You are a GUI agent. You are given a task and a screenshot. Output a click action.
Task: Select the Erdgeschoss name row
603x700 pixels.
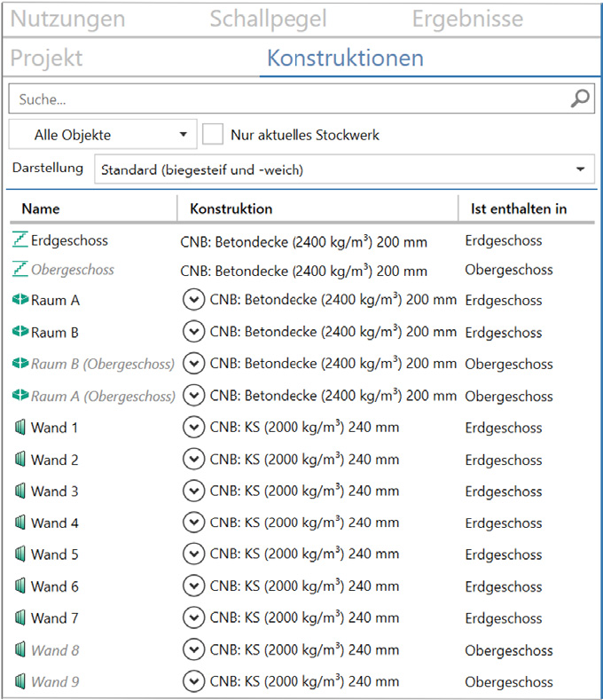pos(69,240)
